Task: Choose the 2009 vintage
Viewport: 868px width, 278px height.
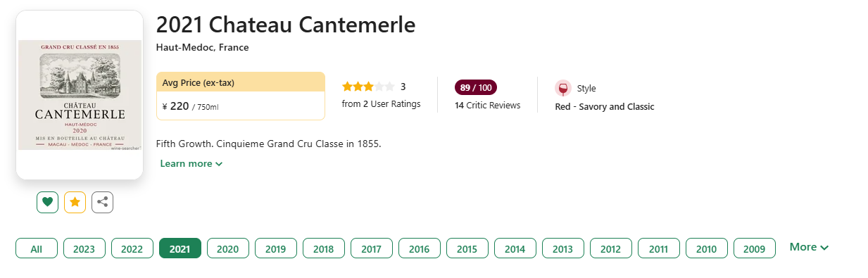Action: point(755,248)
